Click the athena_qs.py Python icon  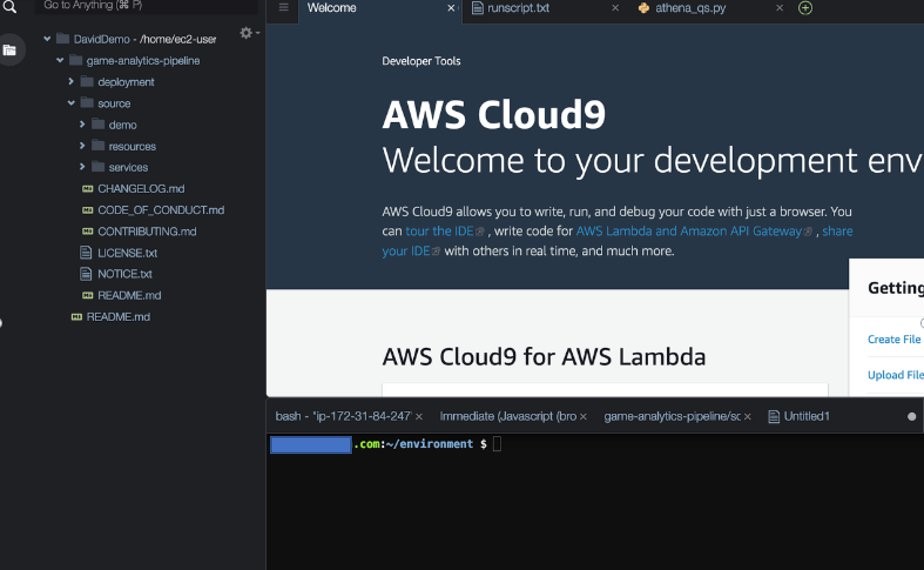(644, 8)
